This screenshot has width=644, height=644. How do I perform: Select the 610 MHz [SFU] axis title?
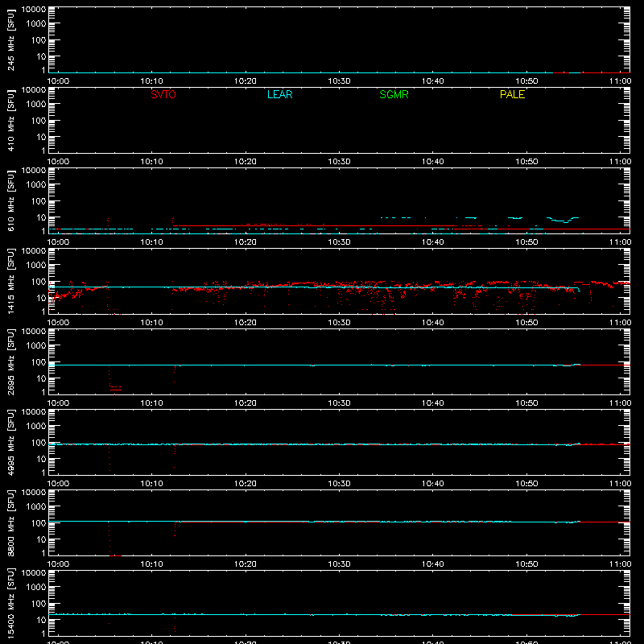[11, 201]
